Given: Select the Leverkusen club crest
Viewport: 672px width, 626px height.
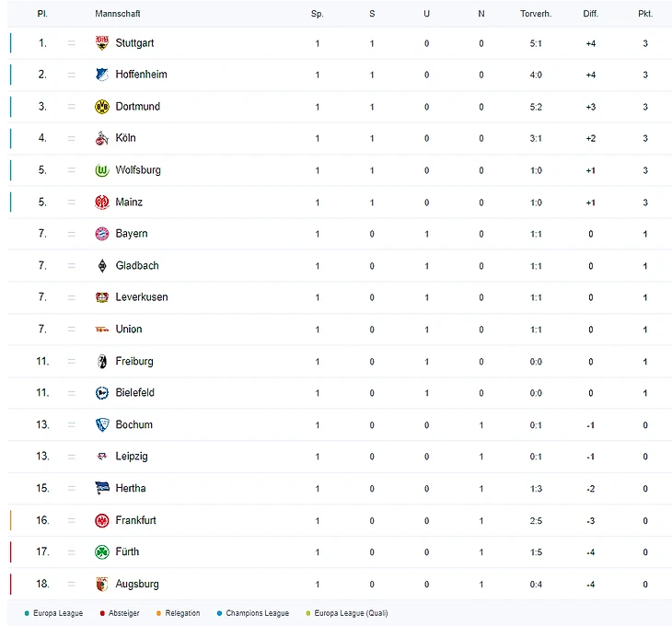Looking at the screenshot, I should (101, 297).
